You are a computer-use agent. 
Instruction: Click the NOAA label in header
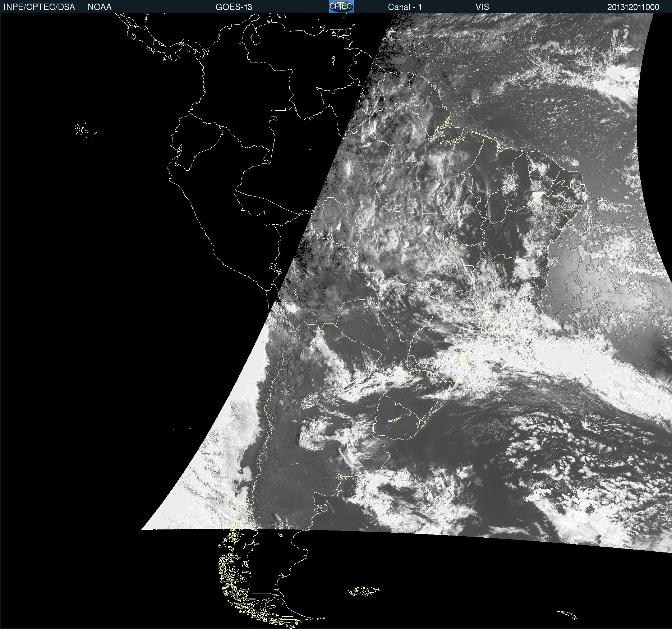point(100,7)
